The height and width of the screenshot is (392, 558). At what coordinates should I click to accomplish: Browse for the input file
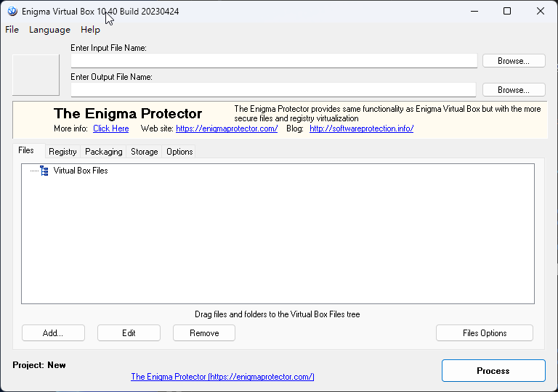click(x=513, y=61)
